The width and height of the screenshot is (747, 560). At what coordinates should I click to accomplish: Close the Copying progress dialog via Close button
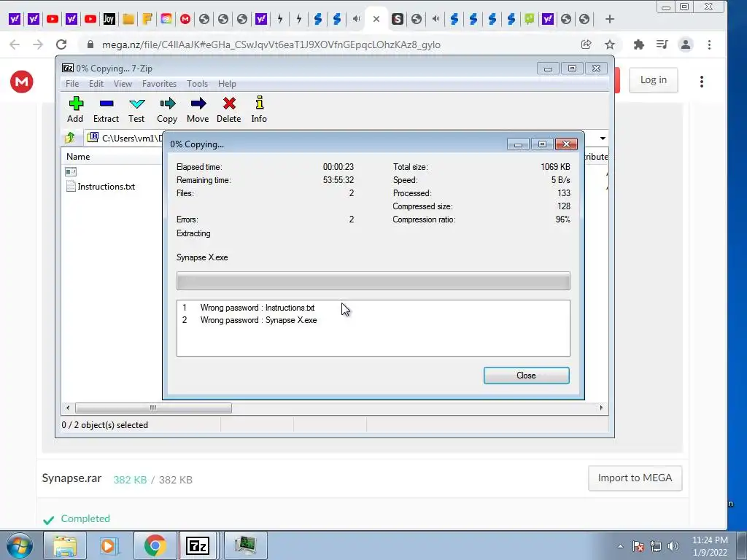[527, 376]
